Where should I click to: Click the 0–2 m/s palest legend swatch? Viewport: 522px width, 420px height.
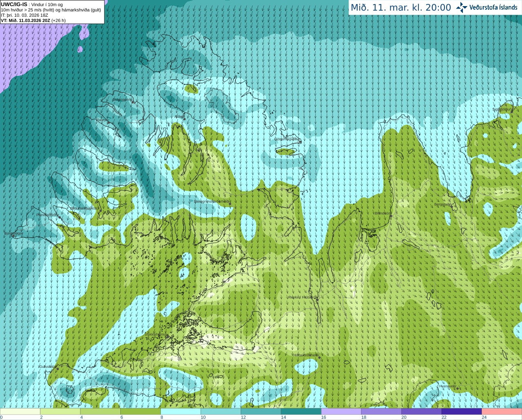(x=20, y=411)
